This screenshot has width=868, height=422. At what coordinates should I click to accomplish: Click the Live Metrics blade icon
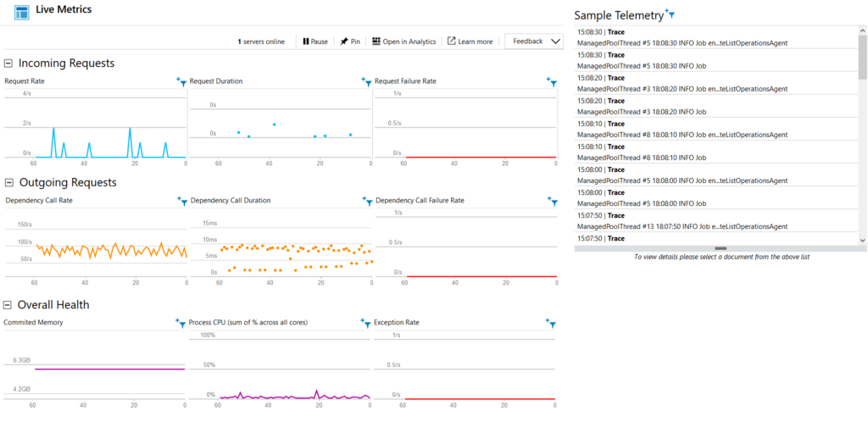coord(21,12)
